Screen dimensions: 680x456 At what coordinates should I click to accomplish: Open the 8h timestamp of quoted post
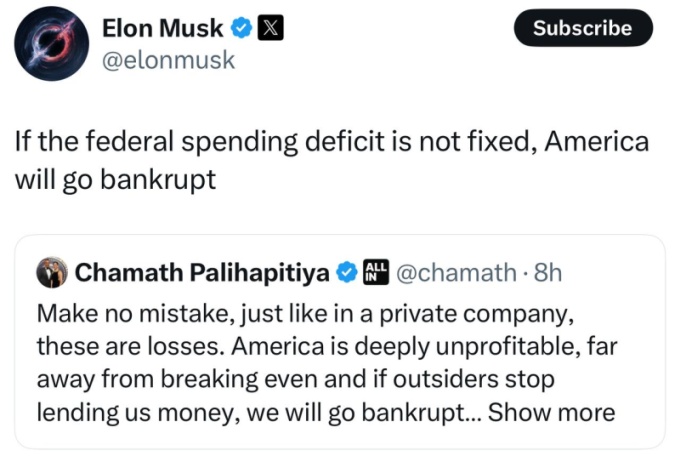[x=550, y=272]
